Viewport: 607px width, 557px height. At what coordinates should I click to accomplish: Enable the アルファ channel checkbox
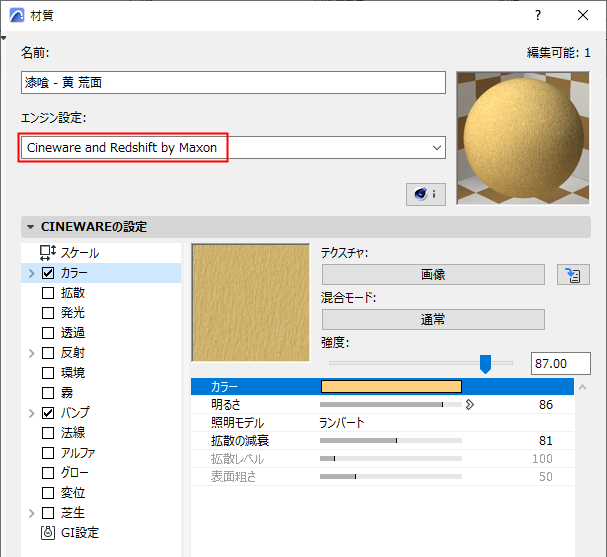click(x=48, y=453)
